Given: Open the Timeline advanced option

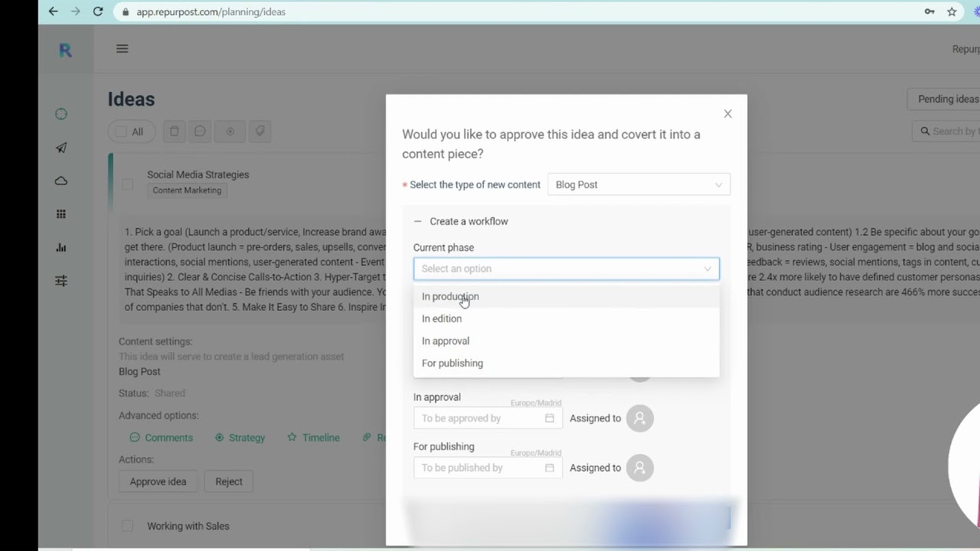Looking at the screenshot, I should (x=313, y=438).
